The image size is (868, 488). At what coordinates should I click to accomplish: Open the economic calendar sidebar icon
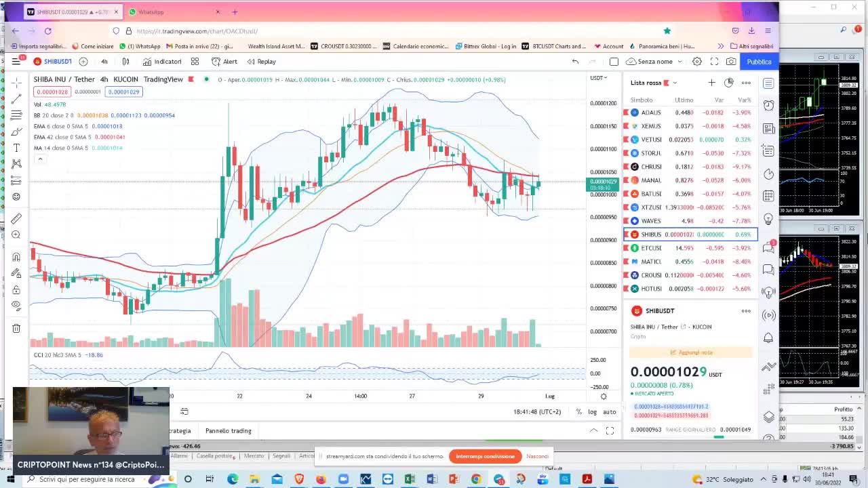coord(768,196)
